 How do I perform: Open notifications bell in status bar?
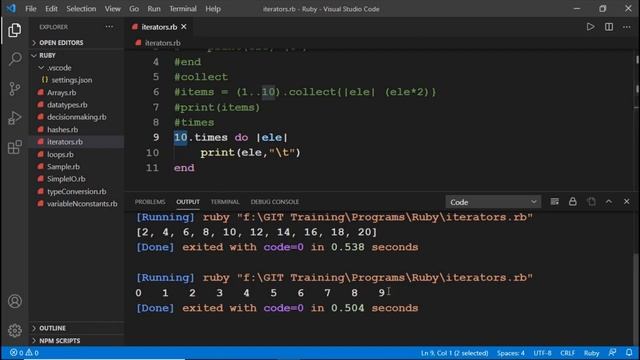click(629, 353)
